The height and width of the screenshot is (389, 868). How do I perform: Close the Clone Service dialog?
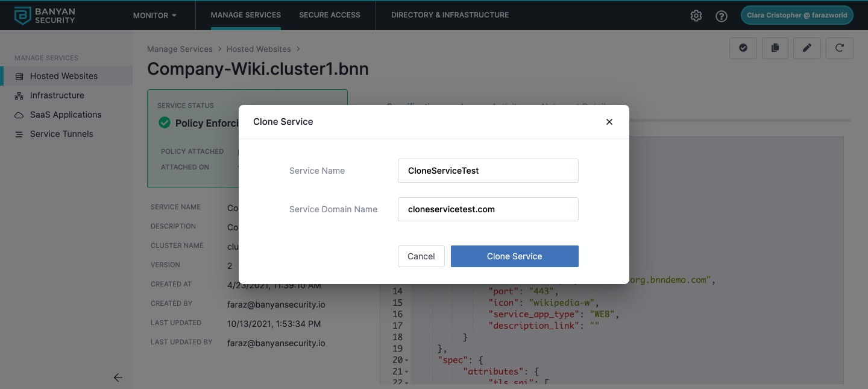609,122
